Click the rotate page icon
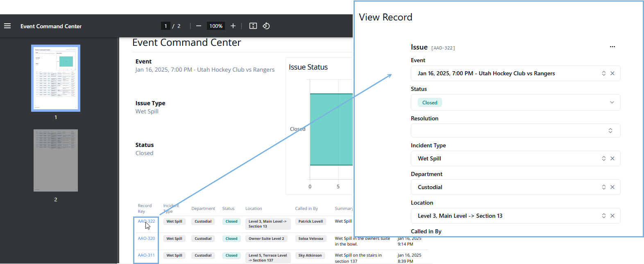This screenshot has height=264, width=644. 266,26
